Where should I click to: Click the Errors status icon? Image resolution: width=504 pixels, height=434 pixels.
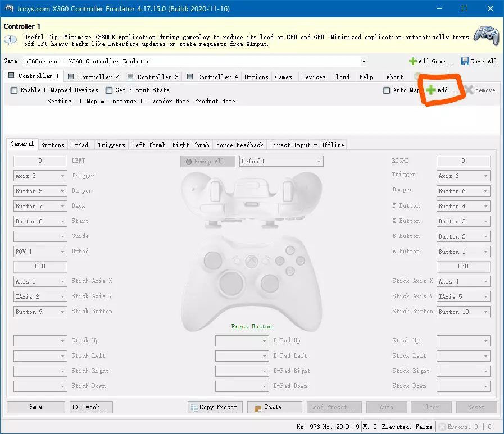[442, 427]
